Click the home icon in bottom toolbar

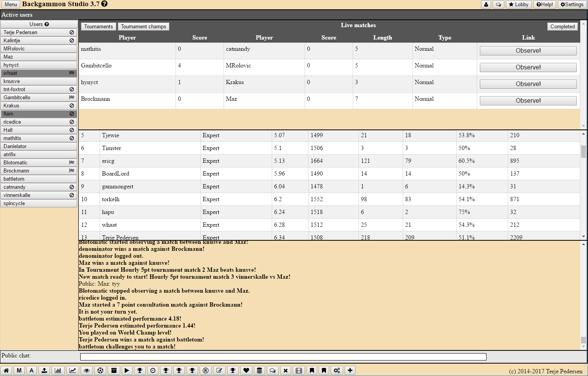point(6,371)
